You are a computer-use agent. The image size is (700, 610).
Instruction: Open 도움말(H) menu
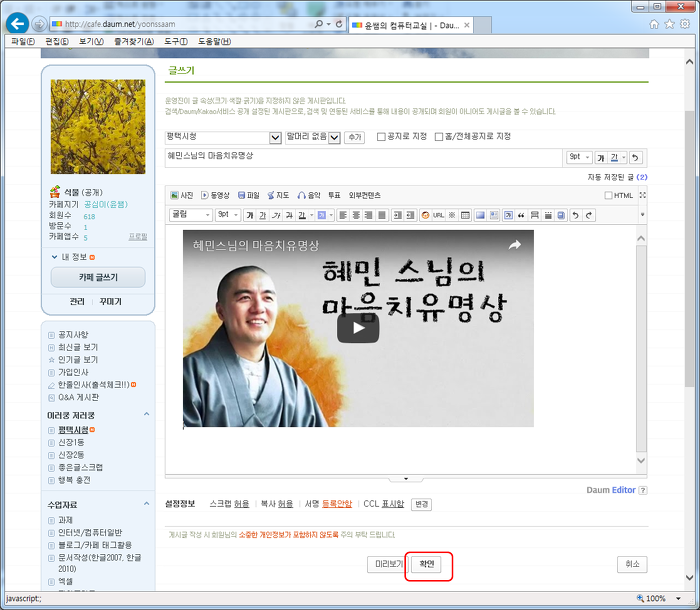214,42
